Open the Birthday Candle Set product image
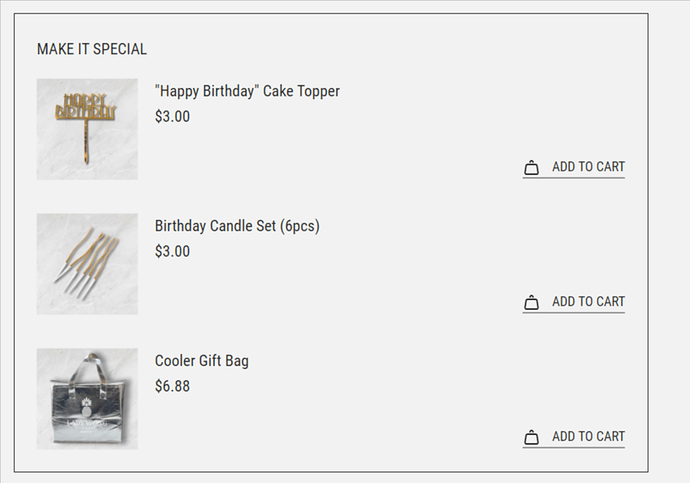 pos(87,264)
